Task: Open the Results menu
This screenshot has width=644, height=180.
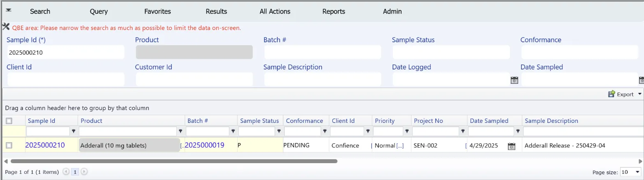Action: (216, 12)
